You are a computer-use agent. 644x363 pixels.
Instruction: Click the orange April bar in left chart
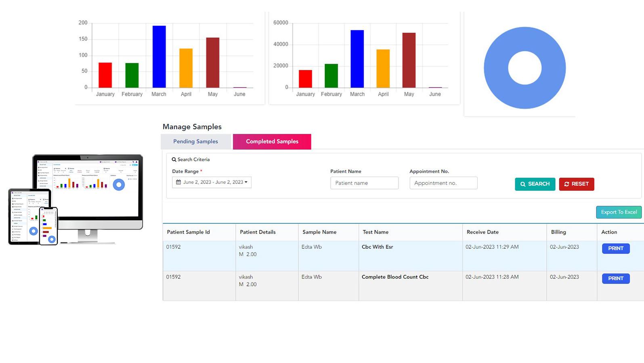coord(186,68)
